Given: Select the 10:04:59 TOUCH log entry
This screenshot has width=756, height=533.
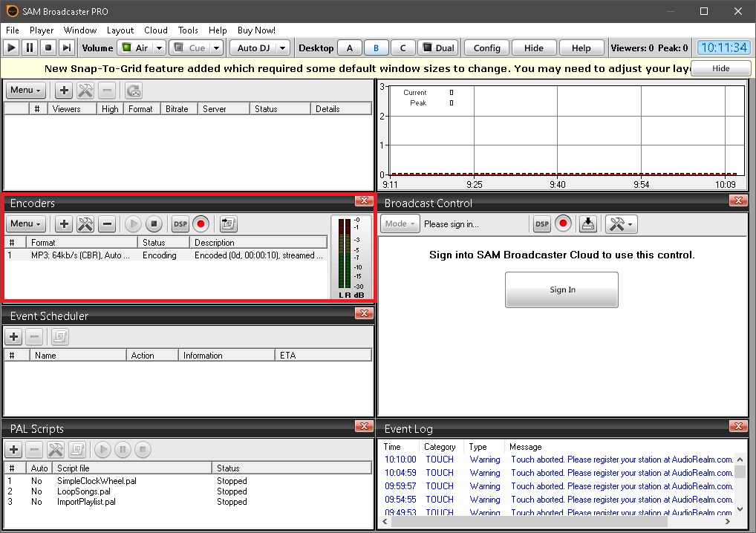Looking at the screenshot, I should [x=558, y=474].
